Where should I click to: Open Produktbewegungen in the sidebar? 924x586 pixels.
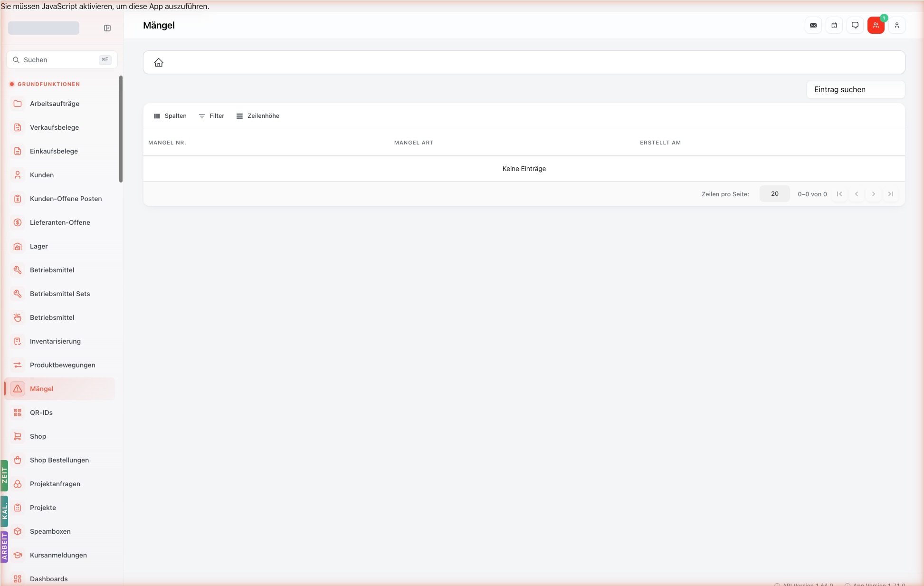60,365
